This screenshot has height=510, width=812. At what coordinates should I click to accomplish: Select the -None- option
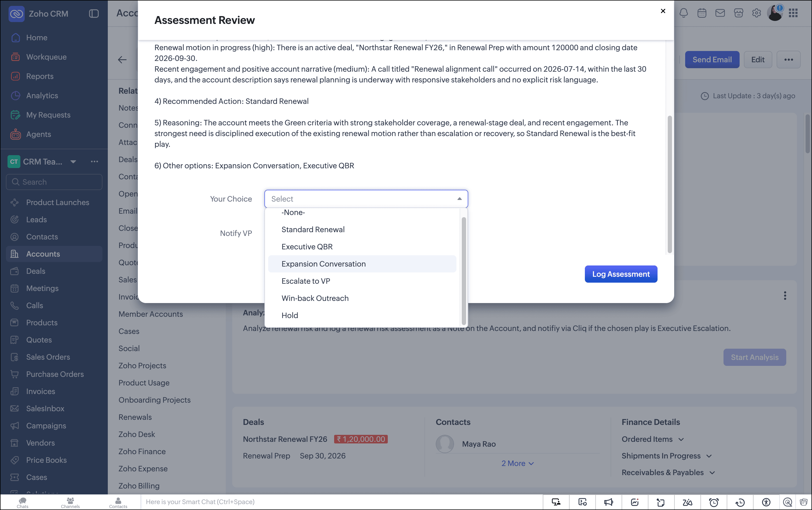(x=362, y=213)
